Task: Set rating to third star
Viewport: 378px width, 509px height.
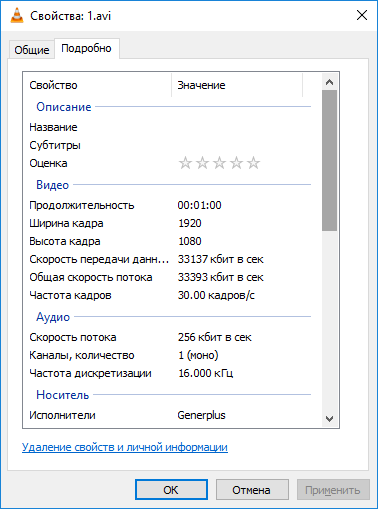Action: click(219, 163)
